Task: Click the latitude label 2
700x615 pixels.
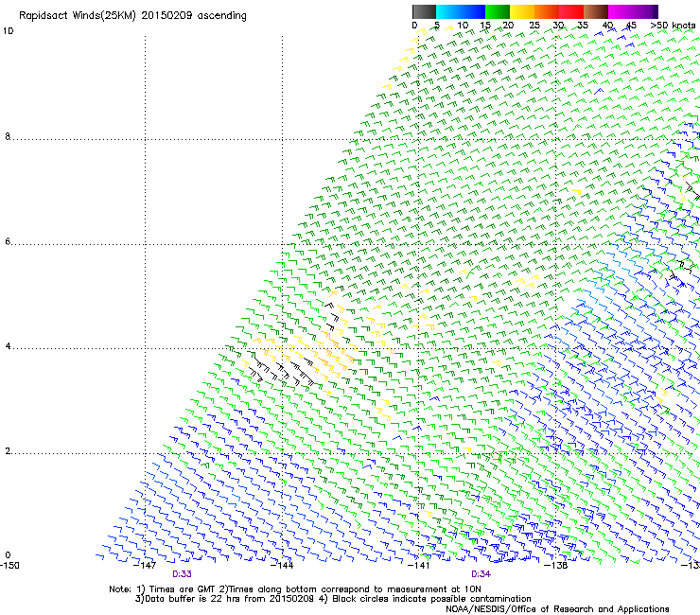Action: tap(8, 451)
